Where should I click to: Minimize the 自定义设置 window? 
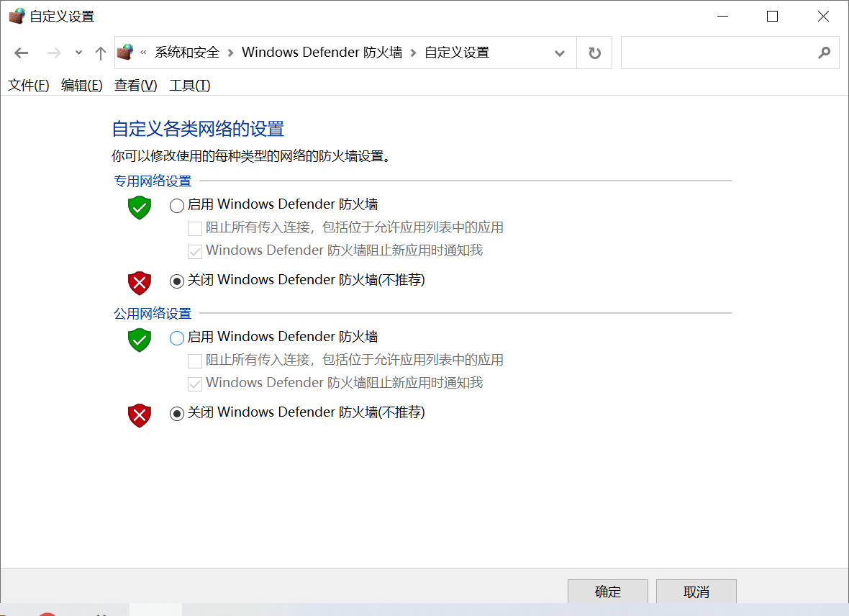tap(722, 17)
